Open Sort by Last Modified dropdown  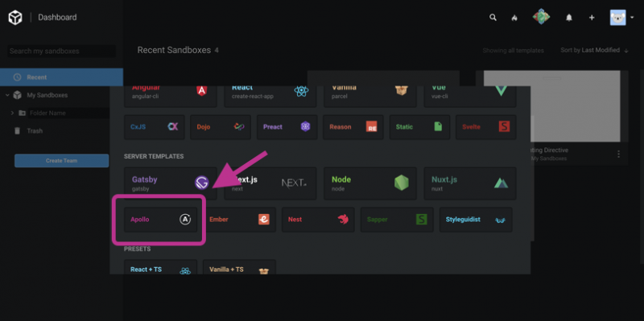pos(590,50)
